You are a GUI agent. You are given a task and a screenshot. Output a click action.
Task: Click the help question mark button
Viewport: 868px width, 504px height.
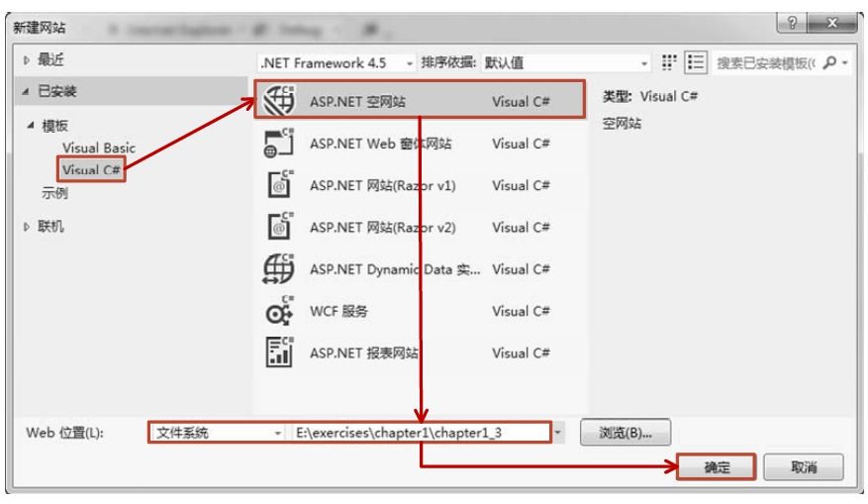(x=792, y=23)
